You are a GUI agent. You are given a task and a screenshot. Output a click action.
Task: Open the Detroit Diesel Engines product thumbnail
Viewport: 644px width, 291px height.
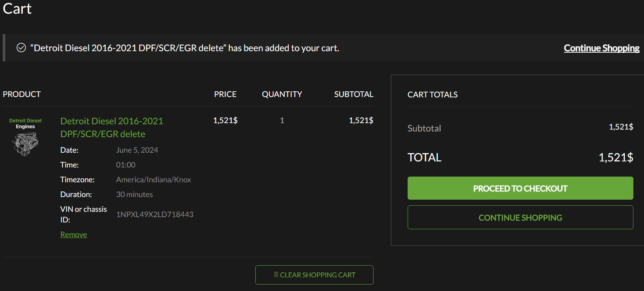25,137
